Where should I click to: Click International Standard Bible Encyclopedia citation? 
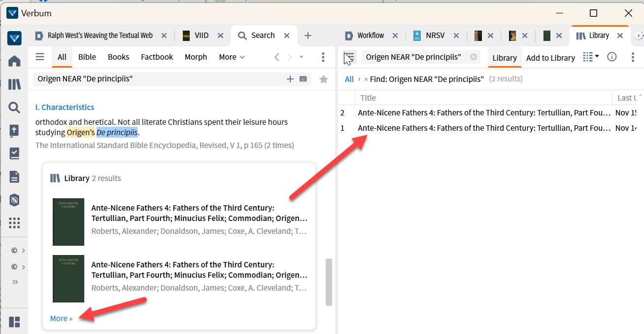click(x=165, y=146)
